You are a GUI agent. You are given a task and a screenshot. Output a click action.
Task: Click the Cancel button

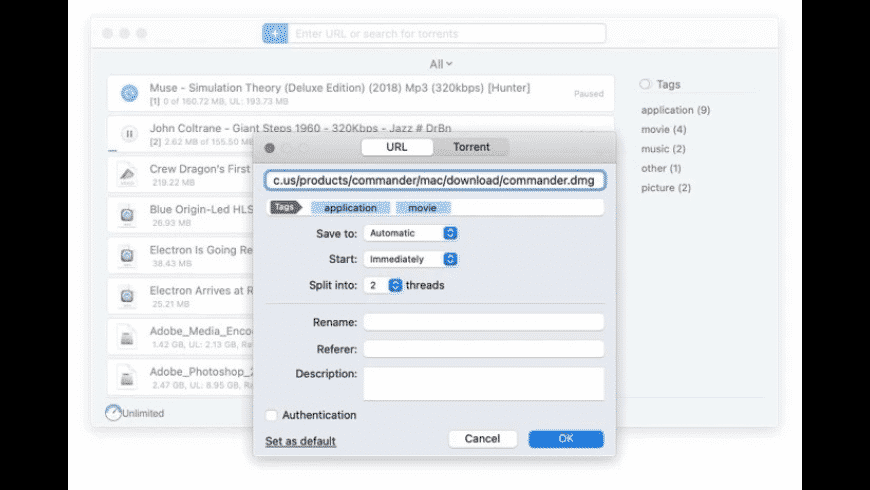point(482,438)
